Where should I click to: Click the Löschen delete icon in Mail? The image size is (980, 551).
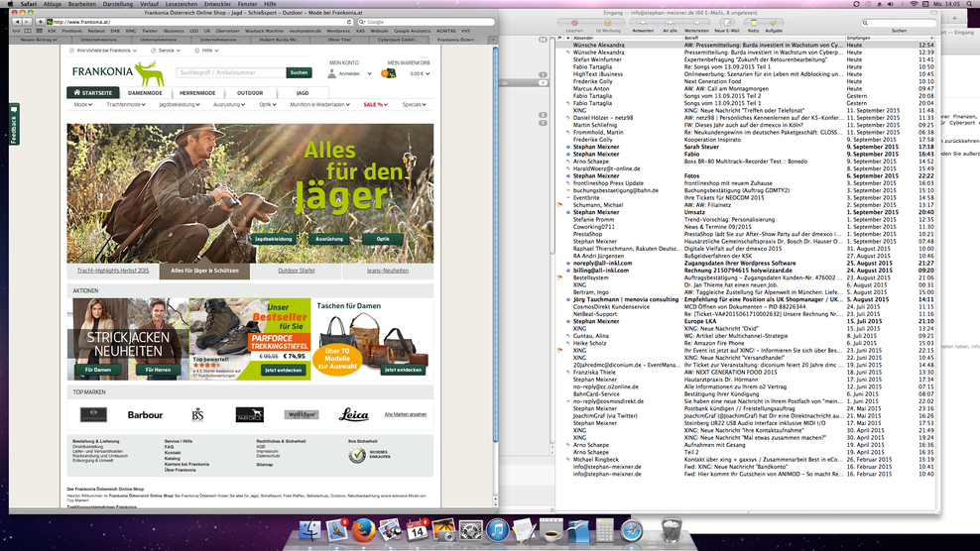(x=574, y=23)
